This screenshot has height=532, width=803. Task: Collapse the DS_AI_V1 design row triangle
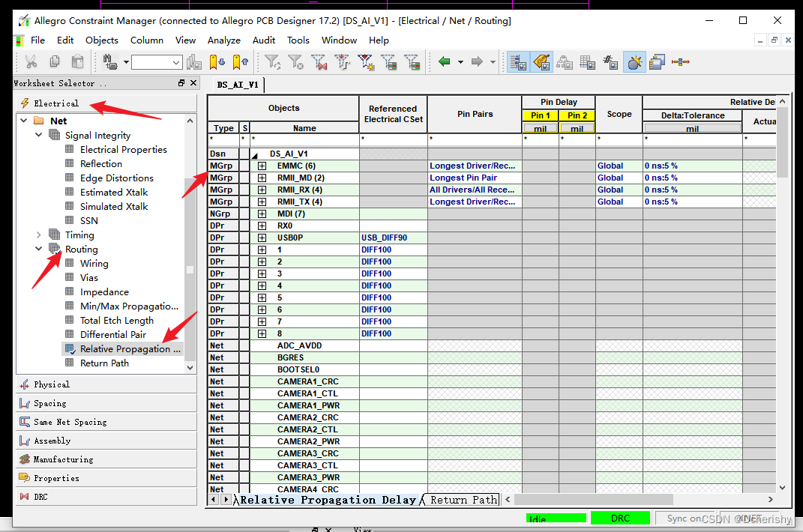coord(254,154)
